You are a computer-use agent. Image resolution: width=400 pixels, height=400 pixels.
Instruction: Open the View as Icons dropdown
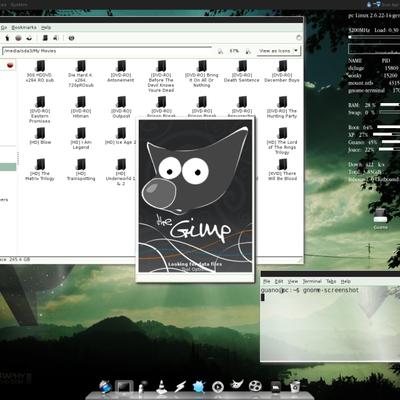[279, 51]
